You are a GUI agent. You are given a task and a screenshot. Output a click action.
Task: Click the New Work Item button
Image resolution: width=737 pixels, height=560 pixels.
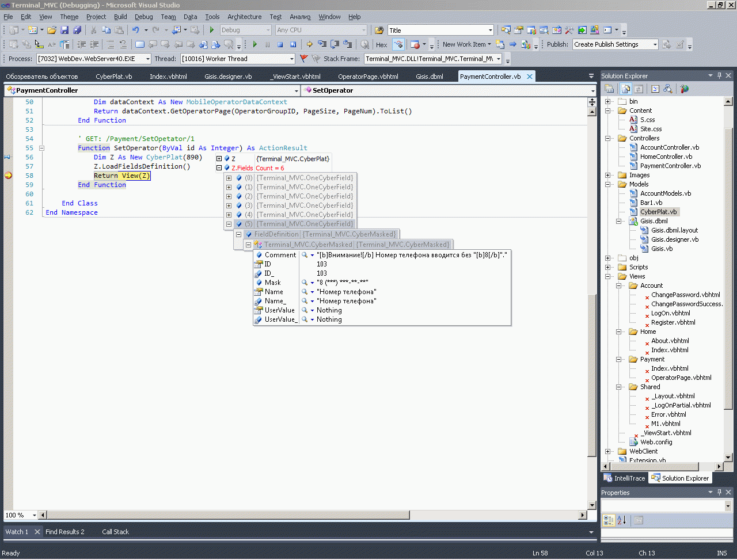click(x=464, y=44)
